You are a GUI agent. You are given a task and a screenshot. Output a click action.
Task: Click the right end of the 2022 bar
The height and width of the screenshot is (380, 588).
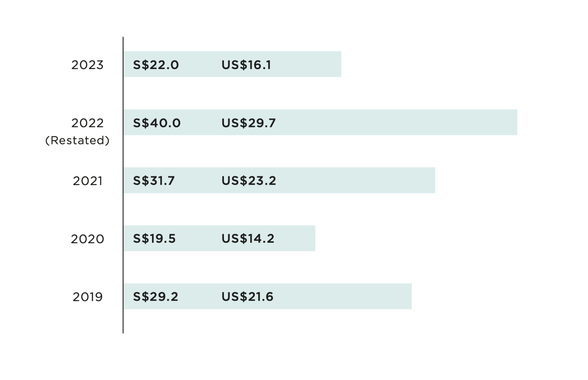click(513, 122)
